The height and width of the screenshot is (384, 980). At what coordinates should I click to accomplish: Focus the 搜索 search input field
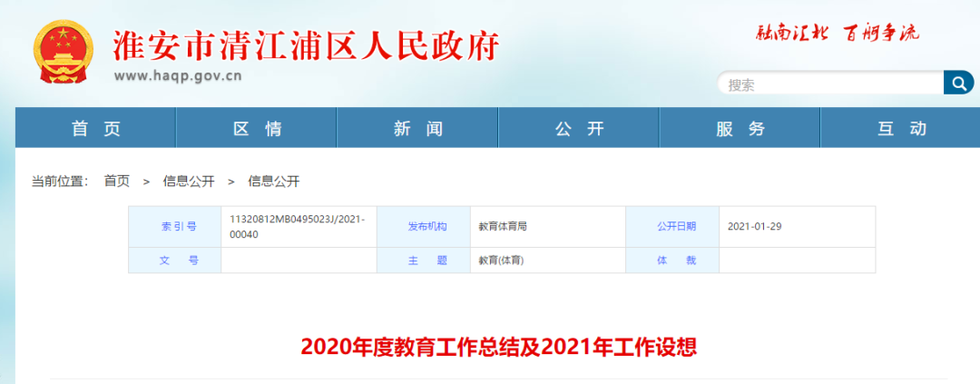(830, 84)
